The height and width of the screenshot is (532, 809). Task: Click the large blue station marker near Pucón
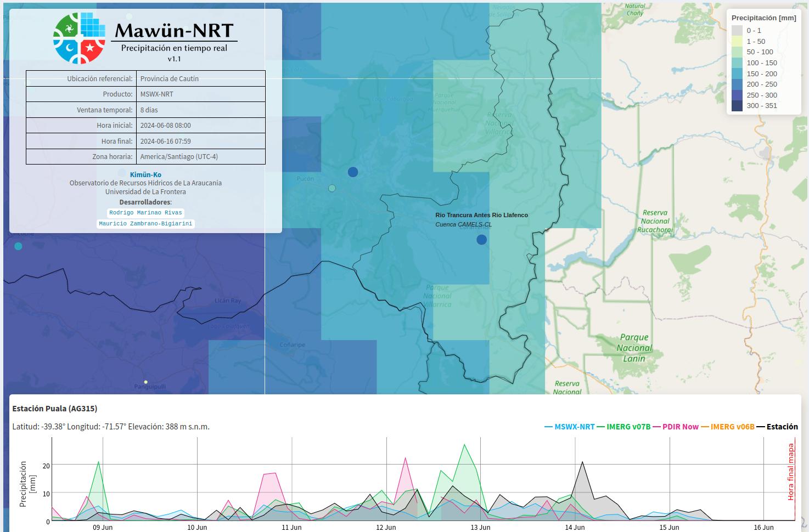(x=353, y=172)
